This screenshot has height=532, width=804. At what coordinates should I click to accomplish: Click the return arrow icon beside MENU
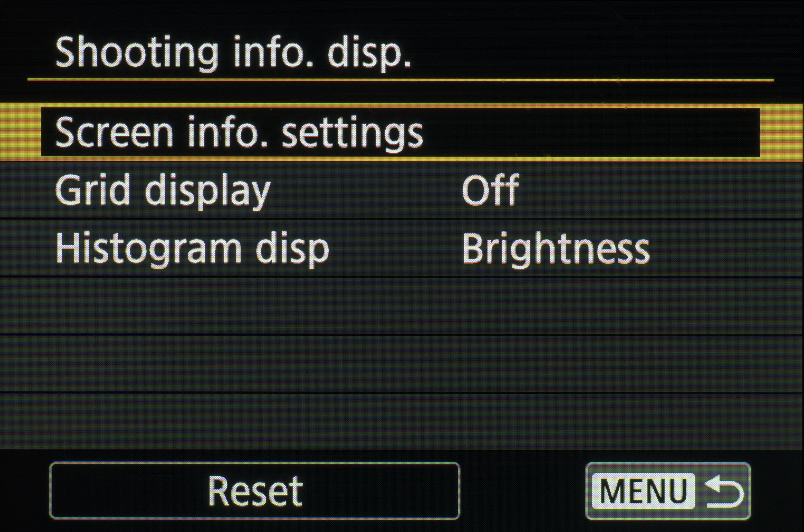[724, 492]
